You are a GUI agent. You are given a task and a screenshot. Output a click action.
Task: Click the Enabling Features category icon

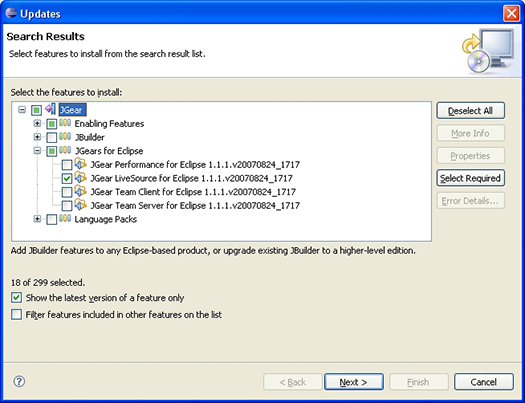(65, 123)
